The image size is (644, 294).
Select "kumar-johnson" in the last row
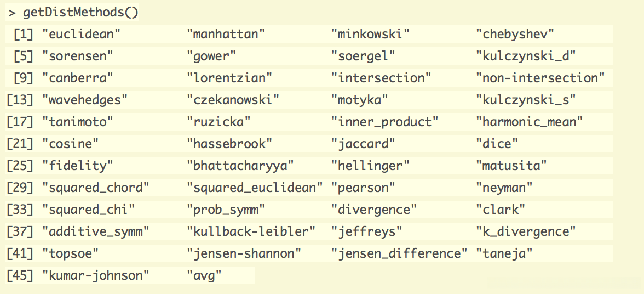pos(95,275)
